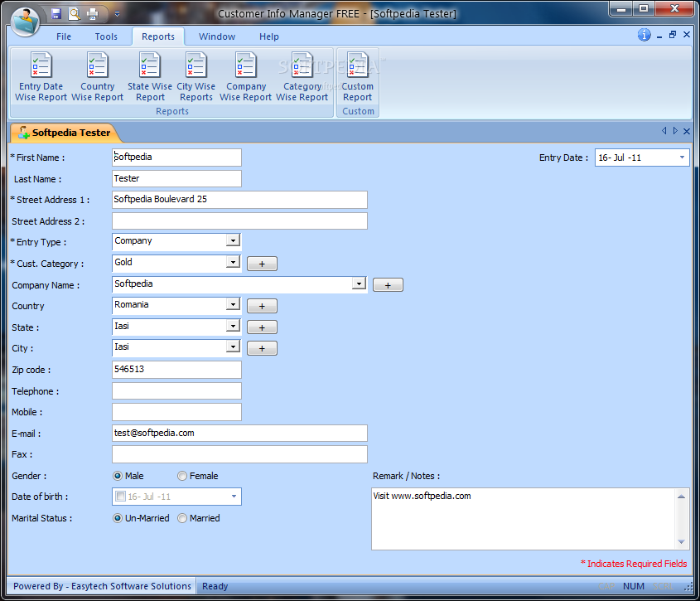Select the Reports ribbon tab

pyautogui.click(x=158, y=36)
